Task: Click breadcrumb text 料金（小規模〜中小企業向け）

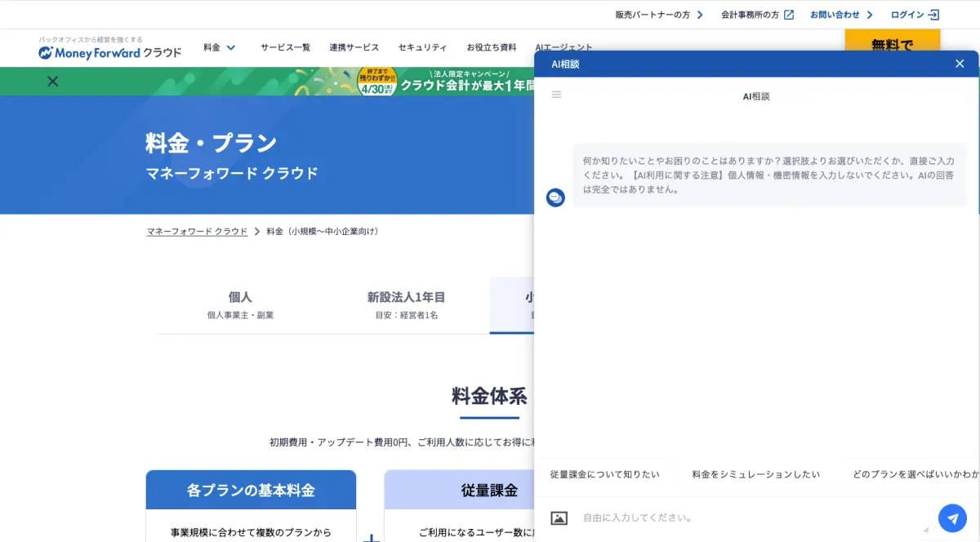Action: coord(323,231)
